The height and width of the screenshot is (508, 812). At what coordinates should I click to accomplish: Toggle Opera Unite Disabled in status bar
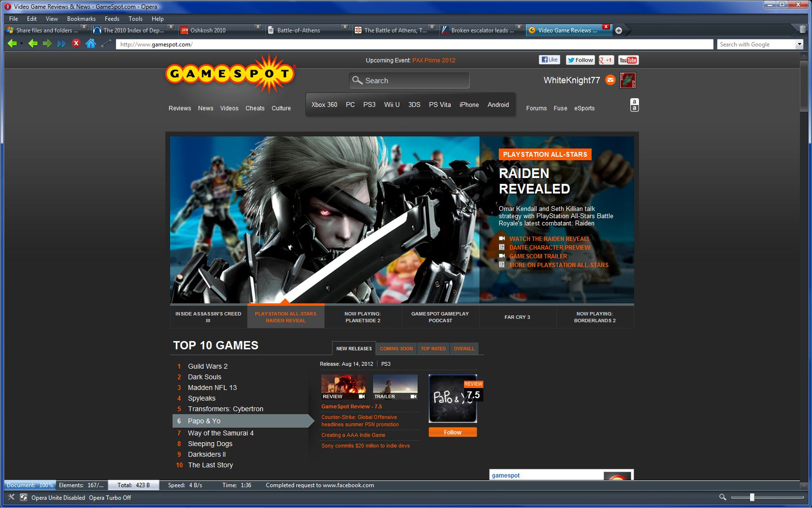click(x=58, y=497)
